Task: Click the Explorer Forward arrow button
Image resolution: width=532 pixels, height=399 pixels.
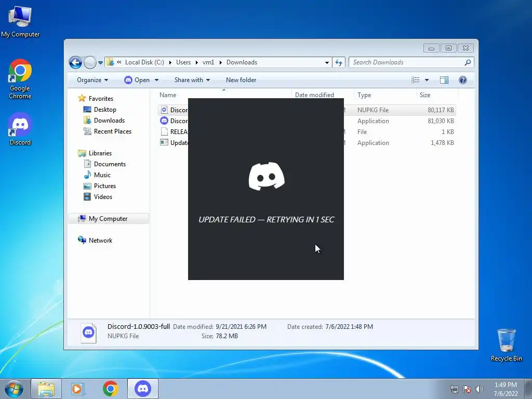Action: (90, 62)
